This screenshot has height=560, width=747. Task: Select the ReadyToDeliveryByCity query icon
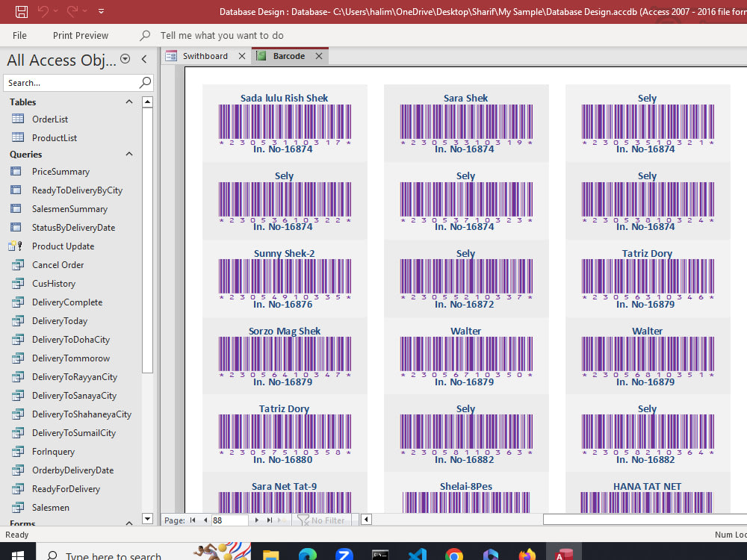pos(16,190)
